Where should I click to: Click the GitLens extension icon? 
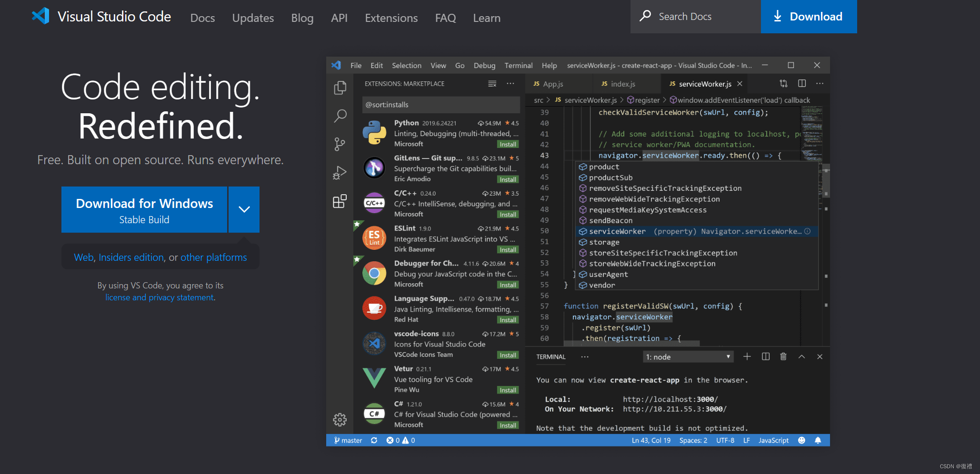pyautogui.click(x=374, y=168)
